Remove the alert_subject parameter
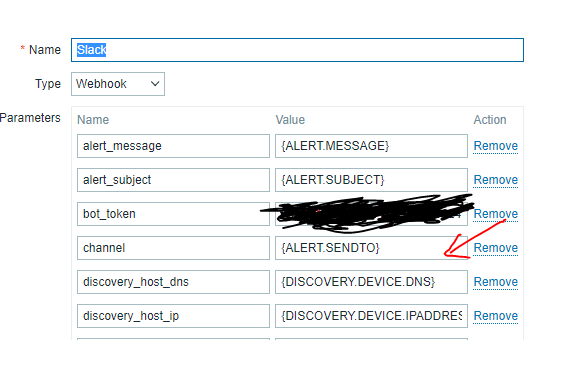 tap(495, 180)
